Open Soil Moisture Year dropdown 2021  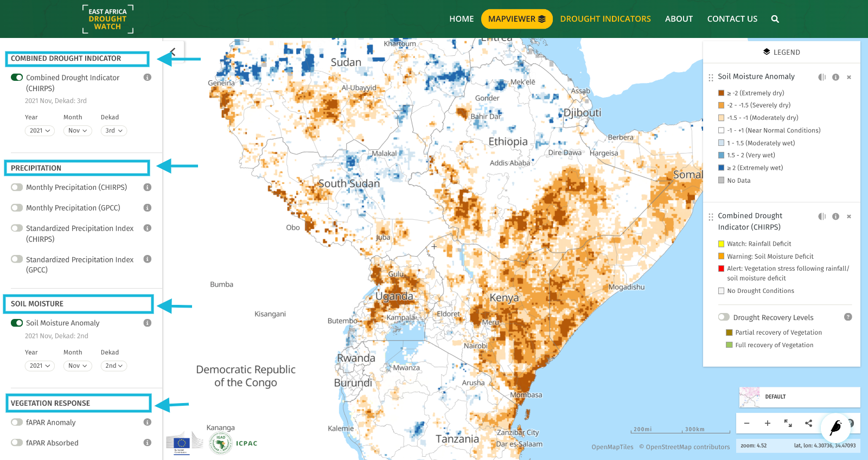pyautogui.click(x=40, y=366)
